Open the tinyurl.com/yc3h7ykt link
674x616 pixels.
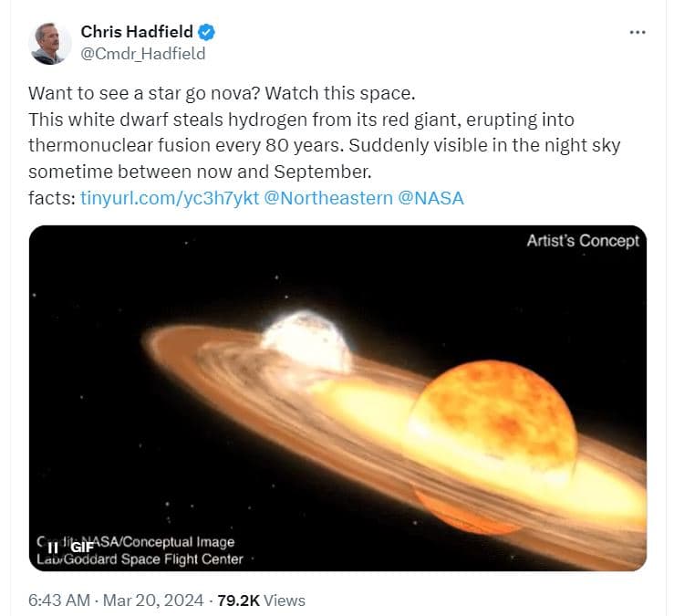point(169,197)
